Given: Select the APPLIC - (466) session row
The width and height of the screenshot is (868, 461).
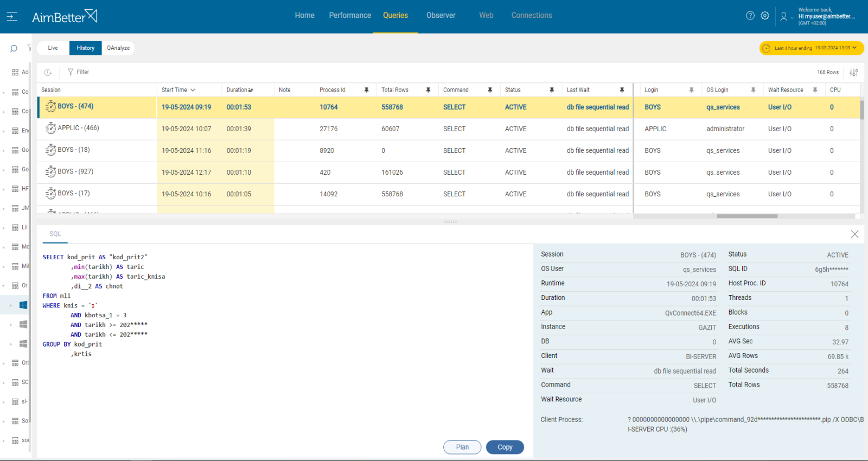Looking at the screenshot, I should click(x=448, y=129).
